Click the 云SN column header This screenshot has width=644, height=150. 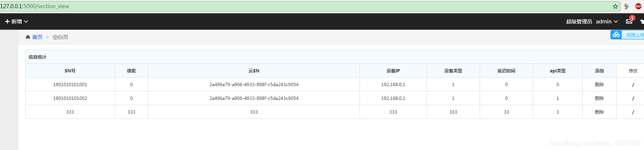[254, 71]
